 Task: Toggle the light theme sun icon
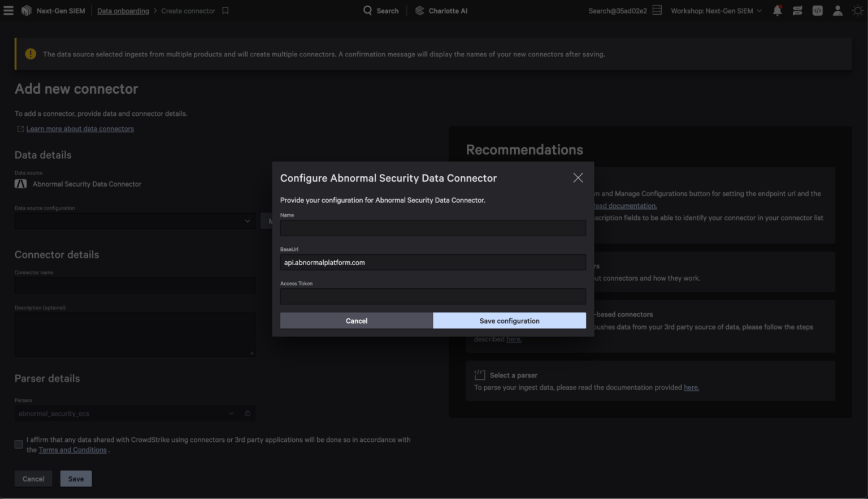(858, 10)
